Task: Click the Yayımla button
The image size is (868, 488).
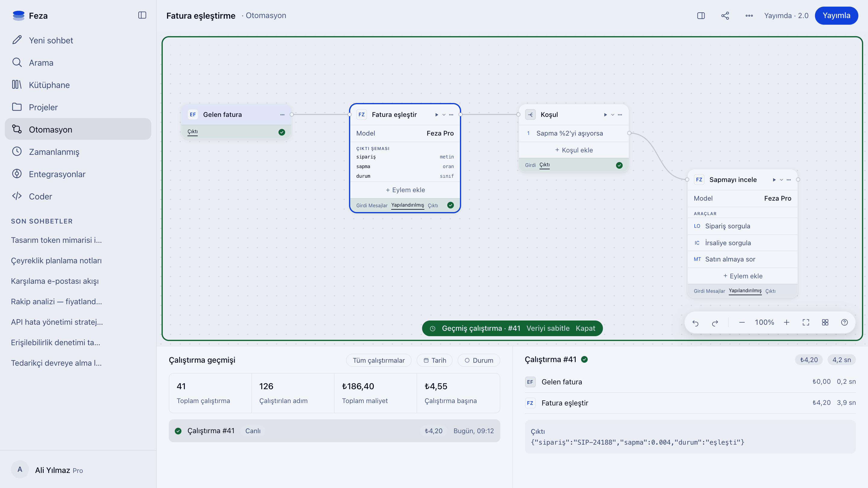Action: pyautogui.click(x=836, y=15)
